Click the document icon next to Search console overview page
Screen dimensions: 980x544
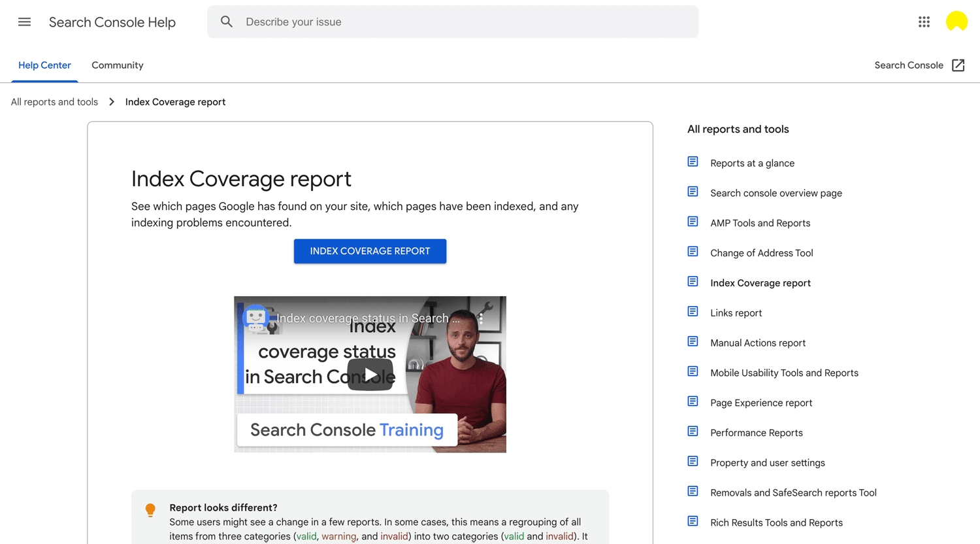tap(693, 192)
